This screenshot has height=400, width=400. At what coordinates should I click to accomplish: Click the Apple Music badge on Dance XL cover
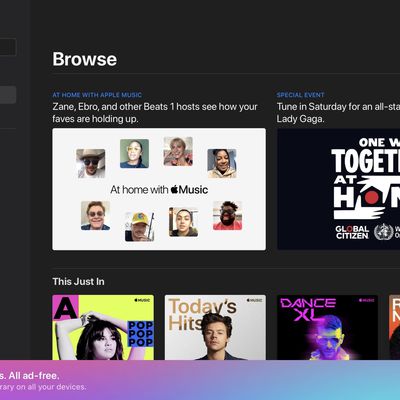coord(366,300)
